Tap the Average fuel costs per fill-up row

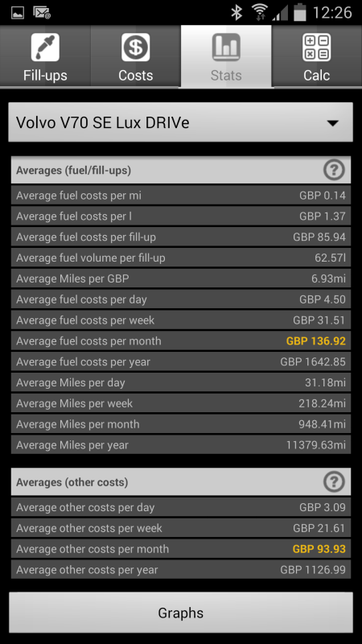180,237
